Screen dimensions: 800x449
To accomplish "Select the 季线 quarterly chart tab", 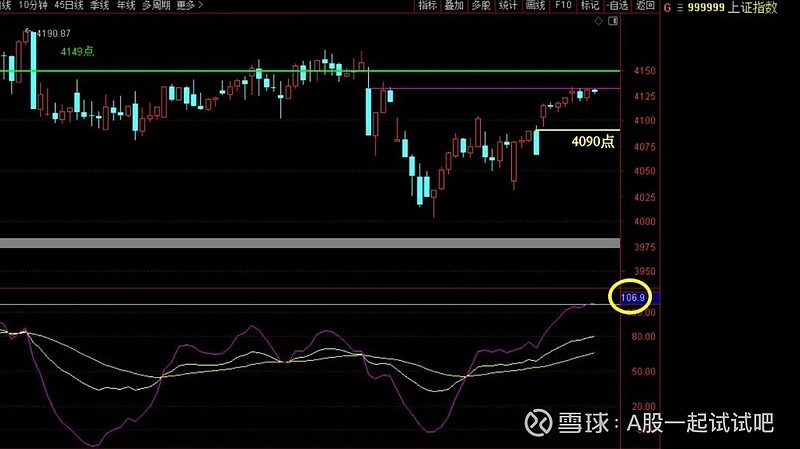I will pos(99,5).
